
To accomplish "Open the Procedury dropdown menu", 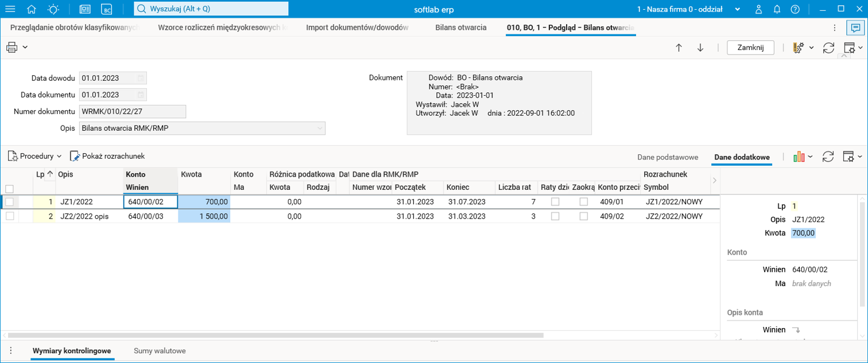I will (x=35, y=156).
